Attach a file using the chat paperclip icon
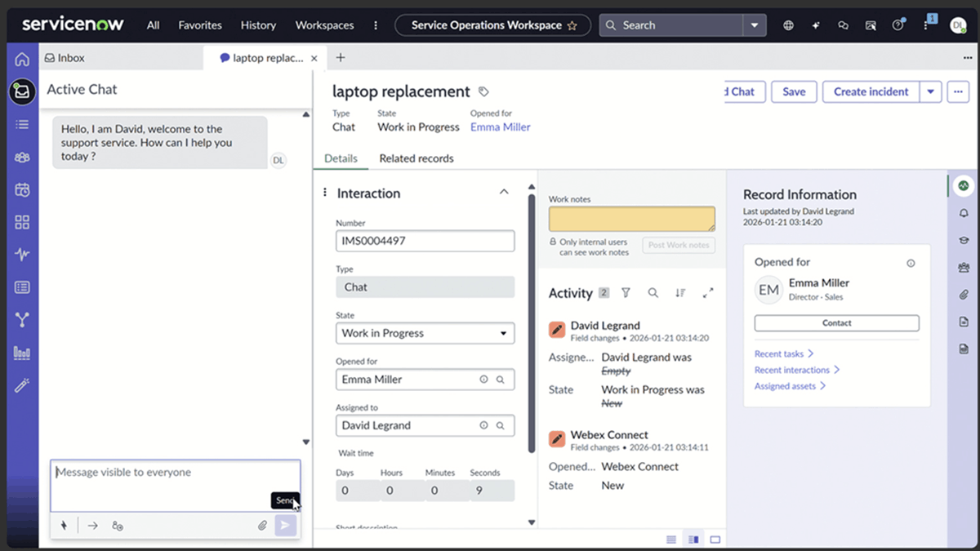The height and width of the screenshot is (551, 980). 262,526
